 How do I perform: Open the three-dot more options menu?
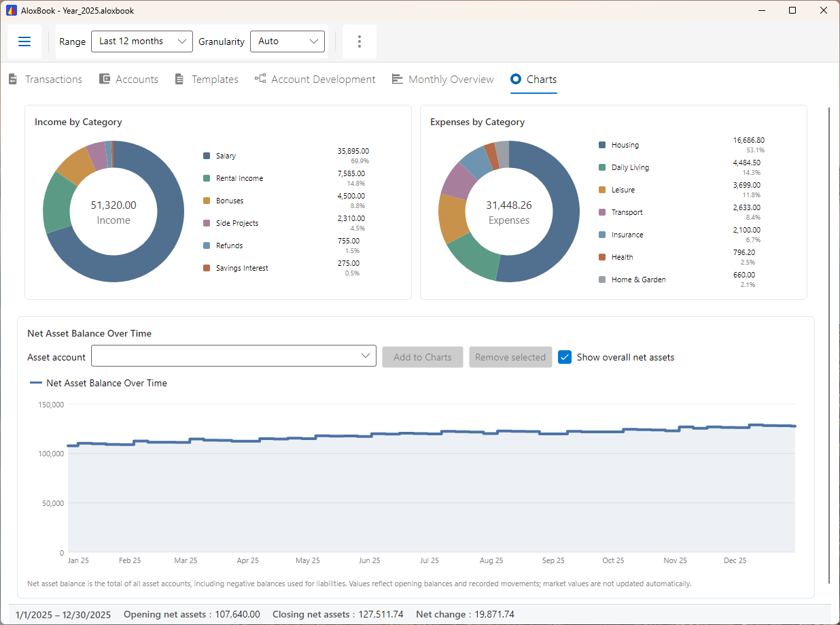pos(360,41)
